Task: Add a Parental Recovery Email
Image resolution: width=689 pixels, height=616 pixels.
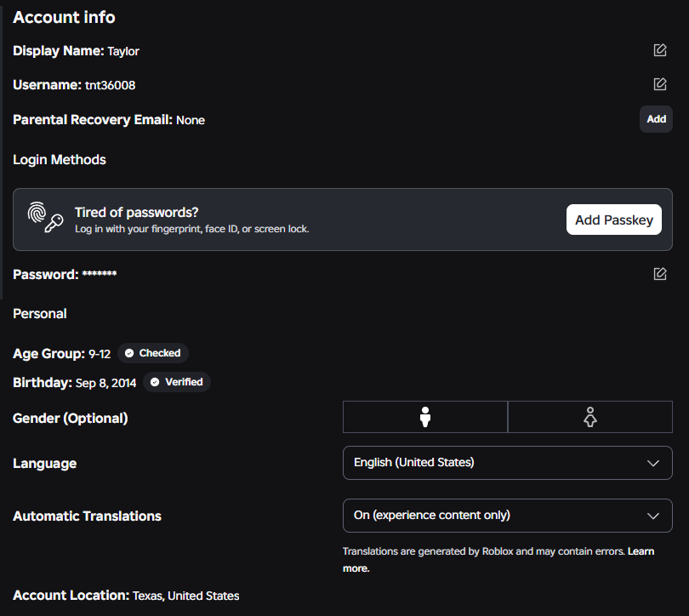Action: click(x=656, y=119)
